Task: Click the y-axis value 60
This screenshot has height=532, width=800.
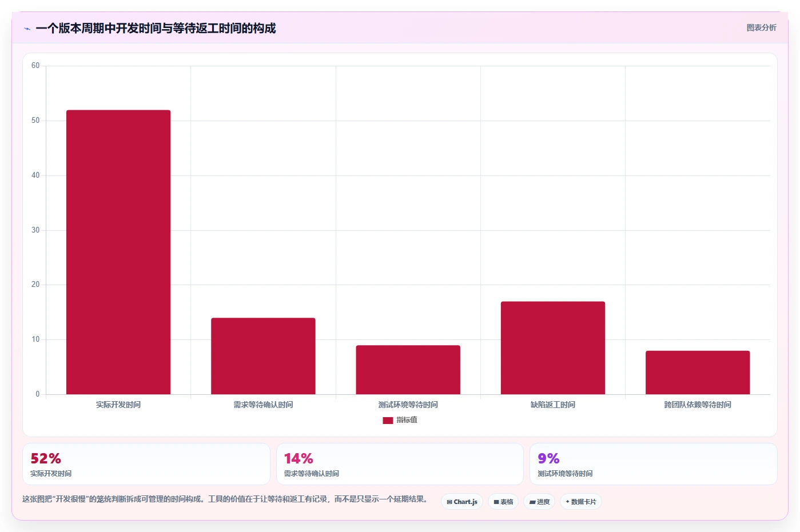Action: point(35,66)
